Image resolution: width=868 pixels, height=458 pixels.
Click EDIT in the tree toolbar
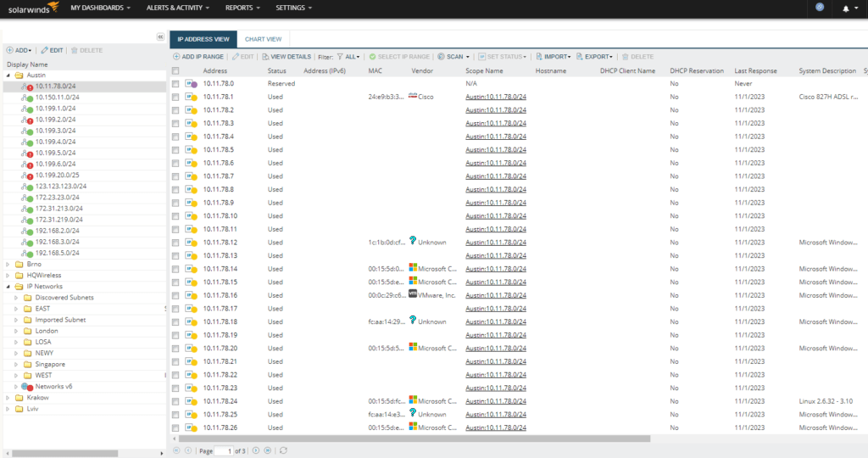[52, 50]
